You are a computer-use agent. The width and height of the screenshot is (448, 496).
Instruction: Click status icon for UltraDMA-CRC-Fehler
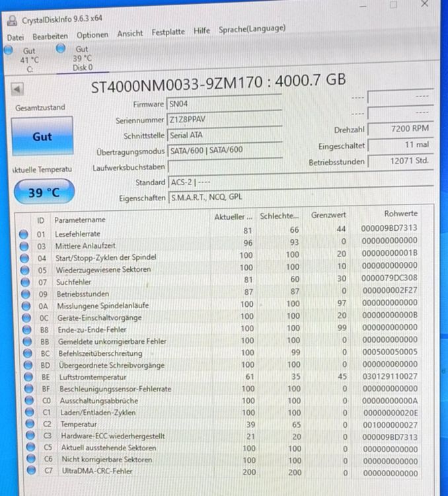click(31, 470)
